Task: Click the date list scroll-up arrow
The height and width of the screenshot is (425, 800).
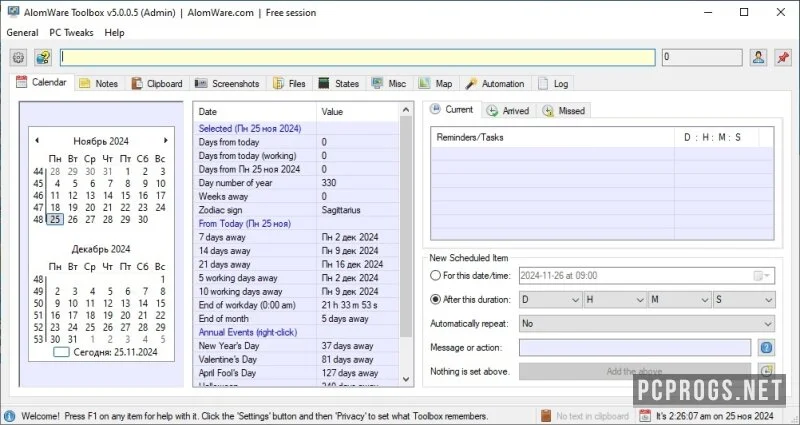Action: (406, 110)
